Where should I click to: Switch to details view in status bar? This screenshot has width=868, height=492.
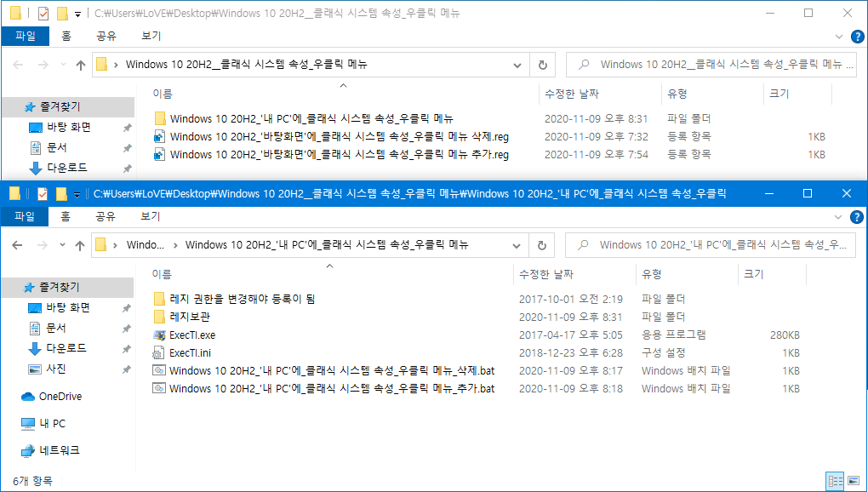(834, 480)
